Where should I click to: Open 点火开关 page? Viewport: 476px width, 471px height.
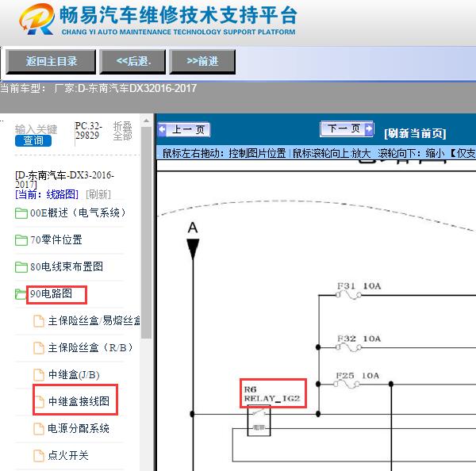[68, 455]
